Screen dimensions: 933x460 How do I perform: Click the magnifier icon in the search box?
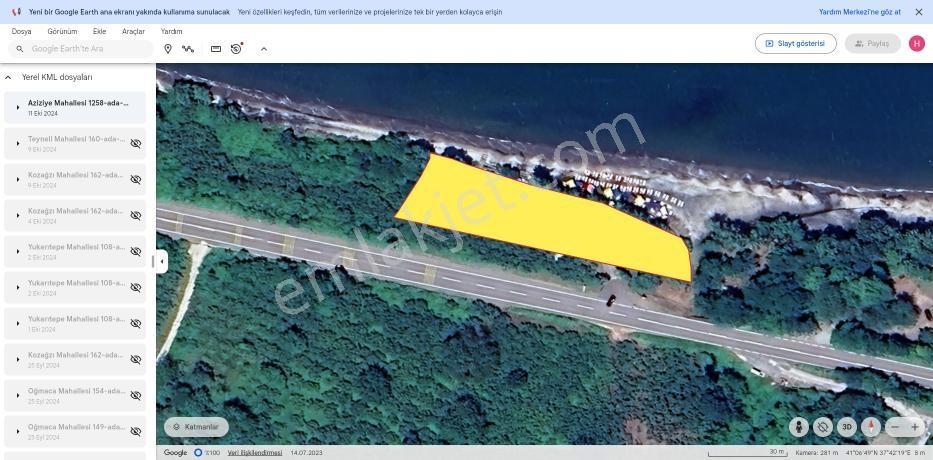click(x=20, y=49)
